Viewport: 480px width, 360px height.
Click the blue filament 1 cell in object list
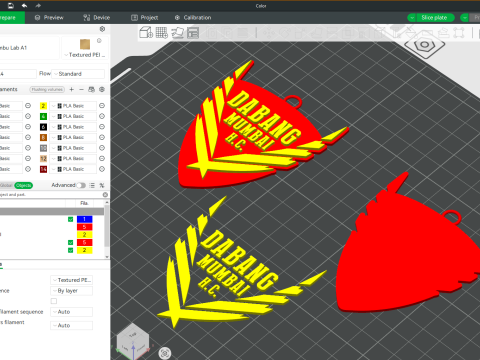tap(84, 219)
